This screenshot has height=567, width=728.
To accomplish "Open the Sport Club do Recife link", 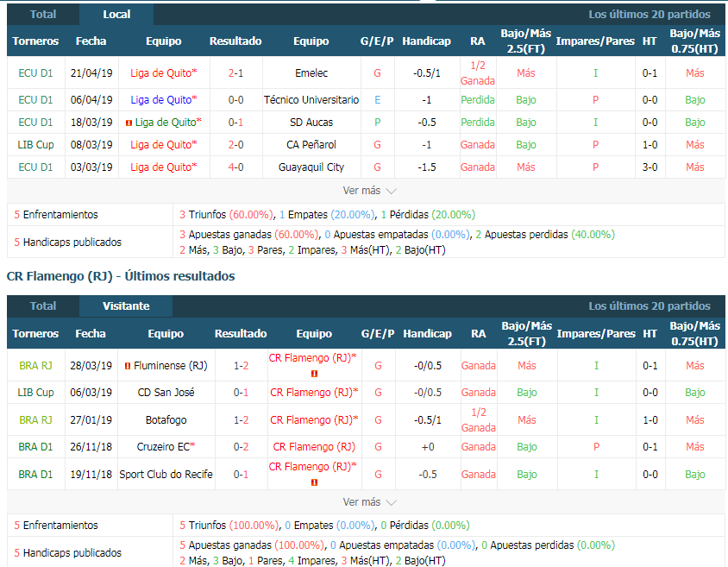I will pos(166,474).
